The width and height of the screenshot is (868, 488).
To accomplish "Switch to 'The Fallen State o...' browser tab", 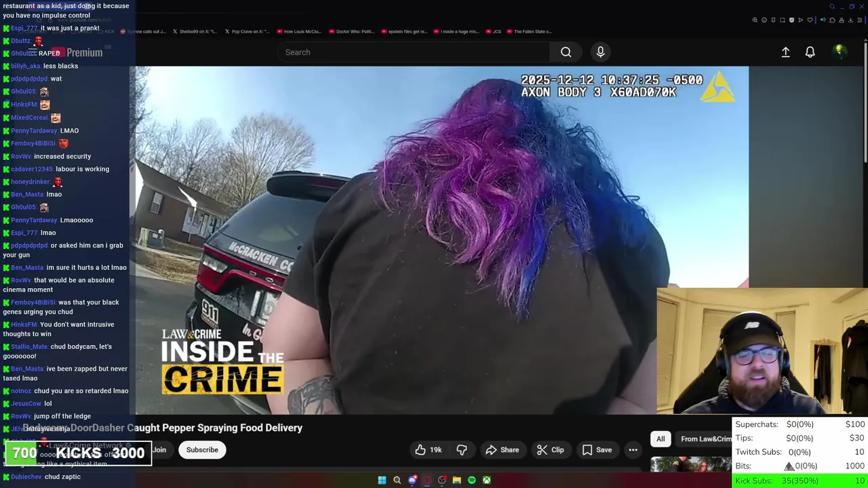I will coord(529,31).
